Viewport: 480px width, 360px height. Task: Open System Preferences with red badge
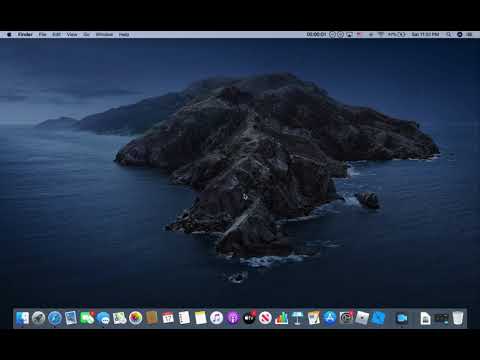tap(346, 318)
